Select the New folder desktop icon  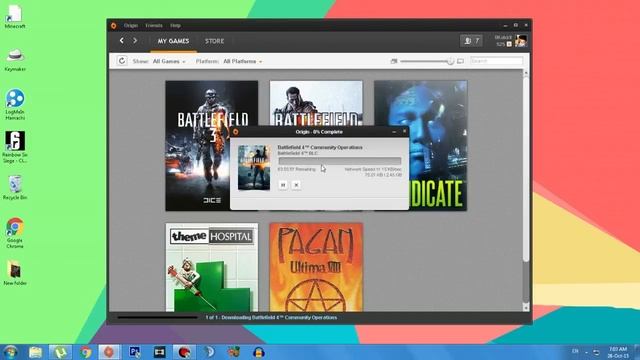(x=15, y=273)
